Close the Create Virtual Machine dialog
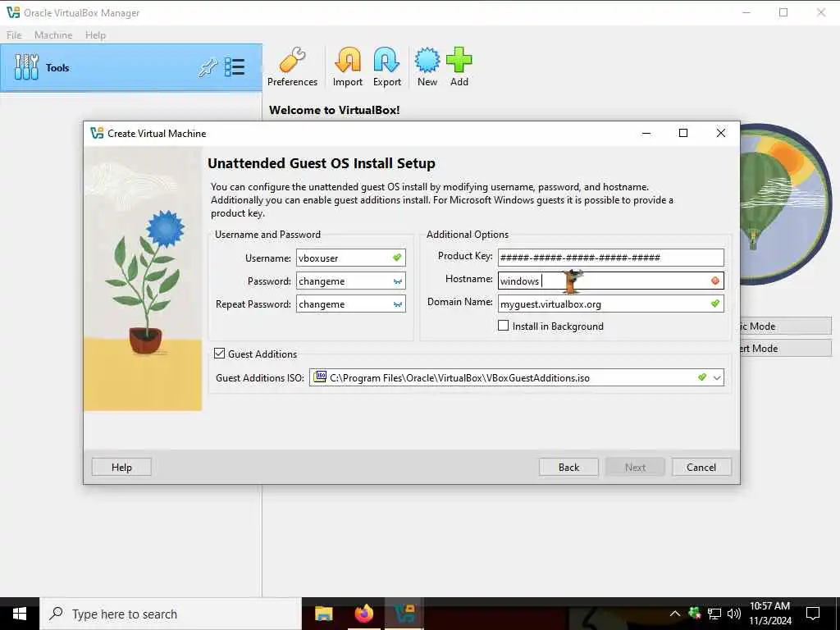Screen dimensions: 840x630 point(721,133)
